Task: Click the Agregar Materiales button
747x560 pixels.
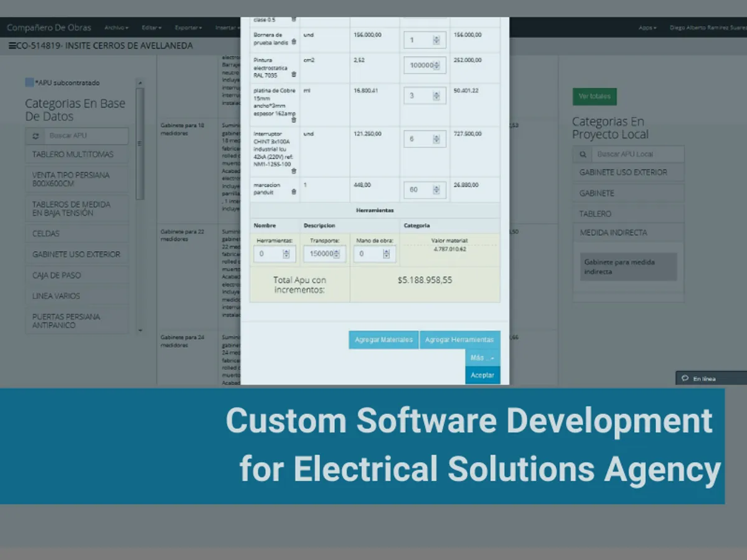Action: point(383,340)
